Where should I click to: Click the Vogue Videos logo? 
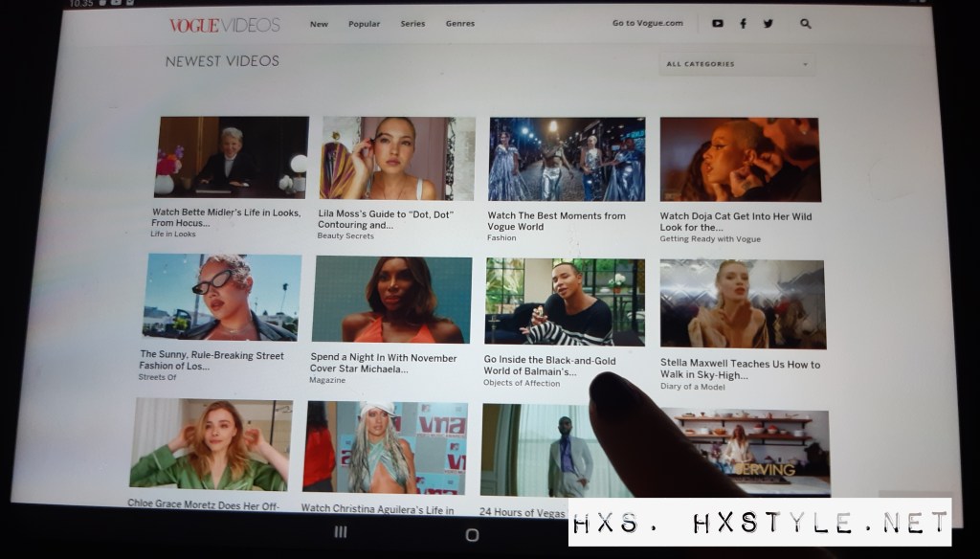click(x=224, y=25)
